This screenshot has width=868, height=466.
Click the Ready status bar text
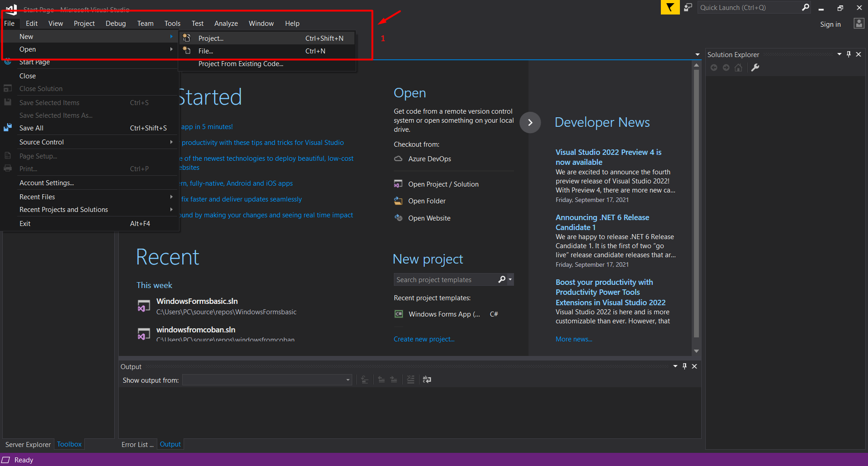[x=24, y=460]
